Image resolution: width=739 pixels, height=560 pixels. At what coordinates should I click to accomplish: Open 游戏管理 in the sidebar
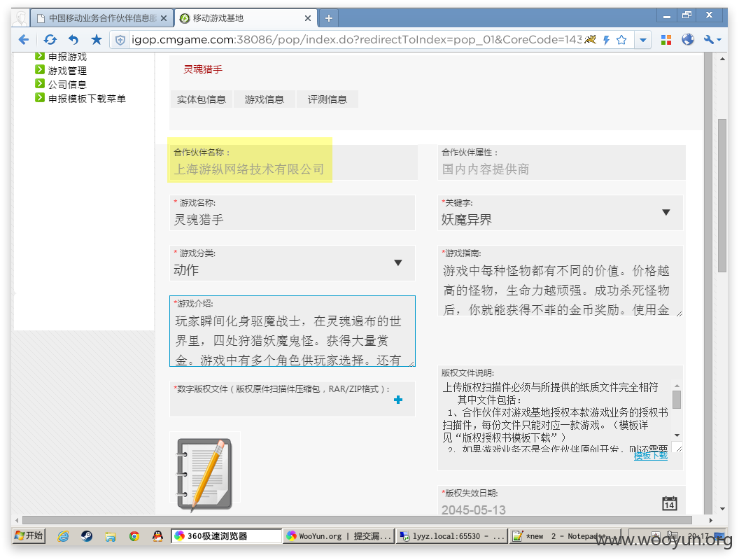point(67,71)
